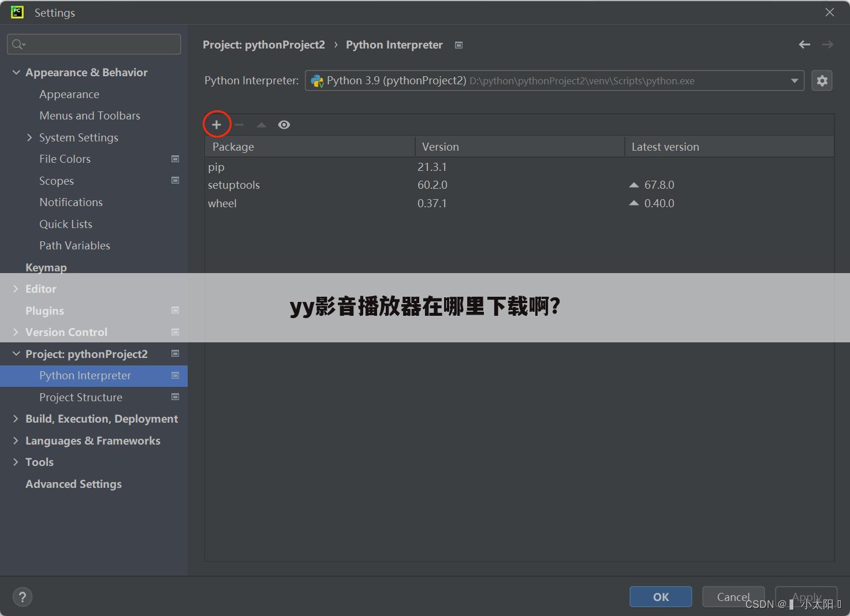Click the forward navigation arrow

tap(827, 44)
